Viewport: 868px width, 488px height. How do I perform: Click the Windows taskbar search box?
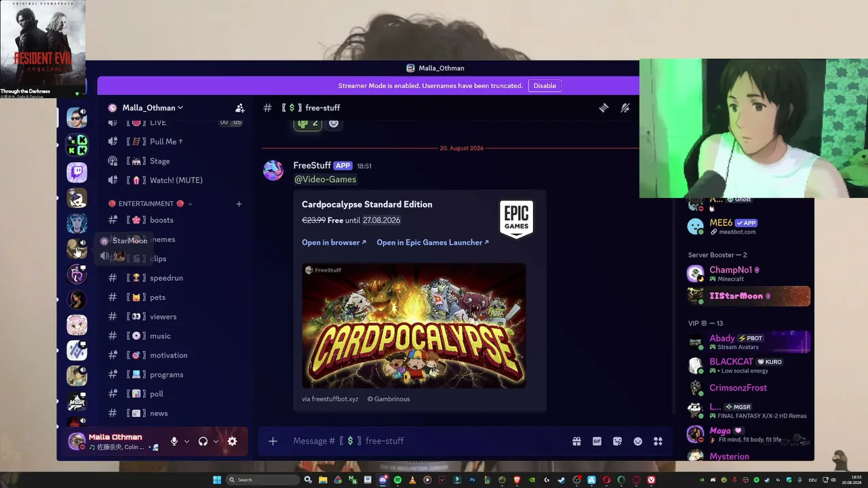pos(262,480)
